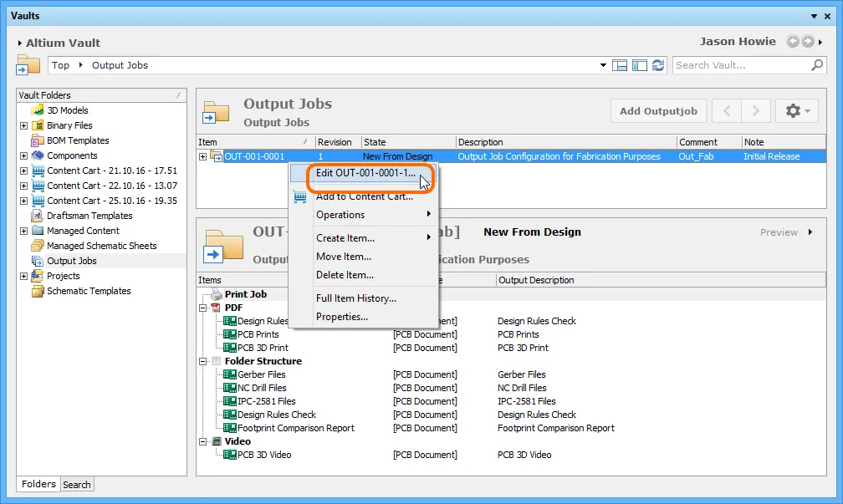Viewport: 843px width, 504px height.
Task: Open Properties from context menu
Action: click(x=364, y=317)
